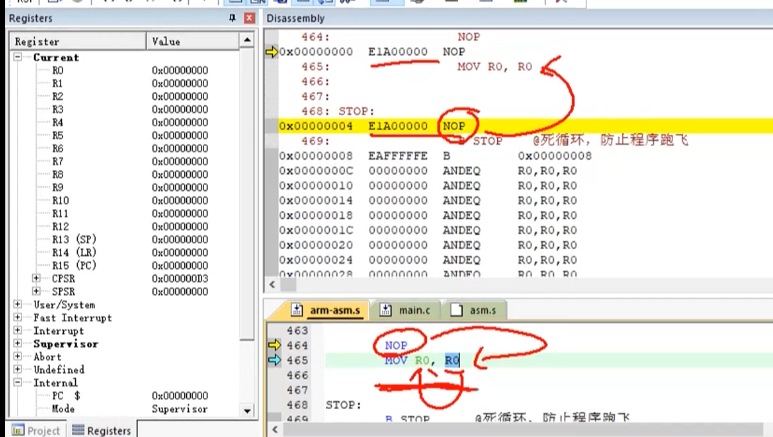This screenshot has height=437, width=773.
Task: Click the highlighted disassembly line at 0x00000004
Action: [x=526, y=126]
